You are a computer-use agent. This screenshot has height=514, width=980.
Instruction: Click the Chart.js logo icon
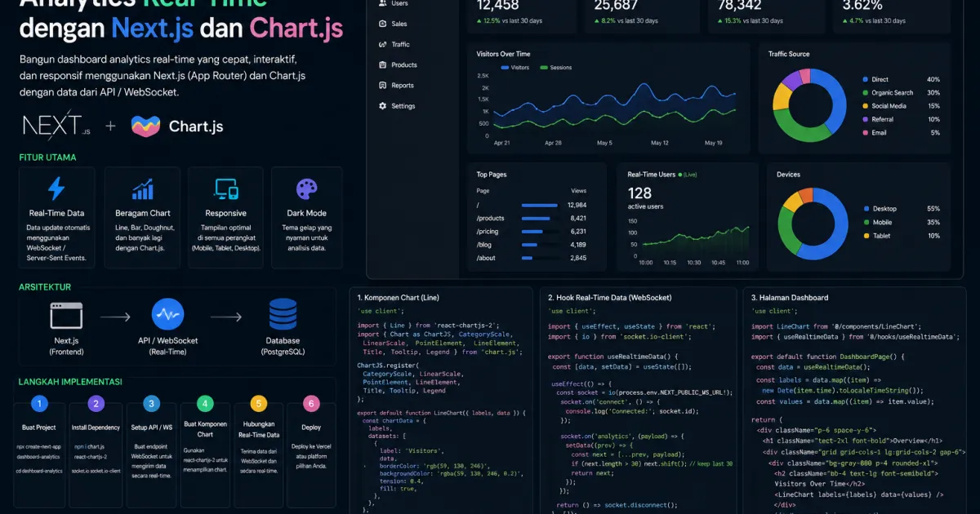[x=145, y=126]
